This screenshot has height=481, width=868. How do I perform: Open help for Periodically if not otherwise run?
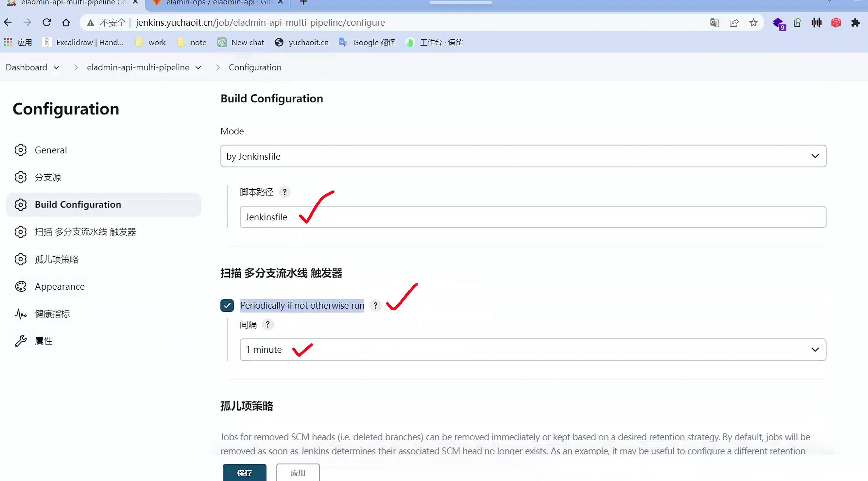(x=375, y=306)
